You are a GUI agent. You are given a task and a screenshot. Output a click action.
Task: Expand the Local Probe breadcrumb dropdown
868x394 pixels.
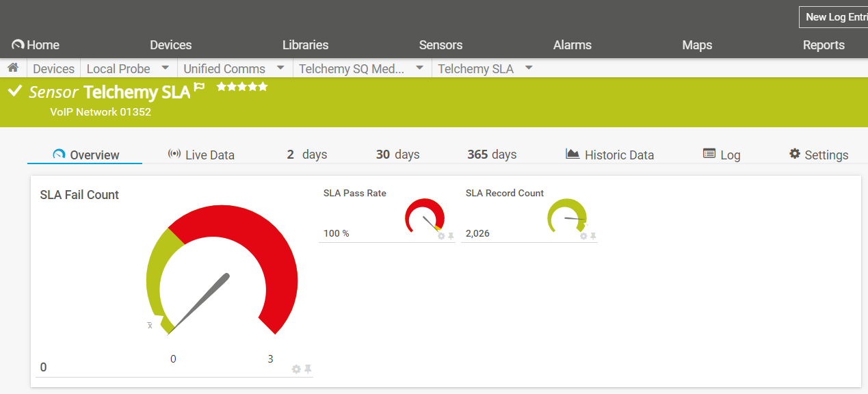(x=165, y=68)
